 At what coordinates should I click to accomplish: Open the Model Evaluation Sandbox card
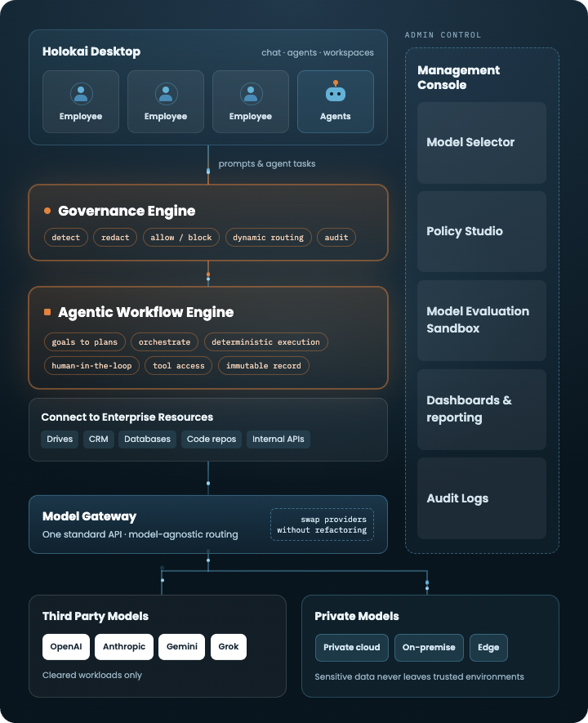pos(482,320)
